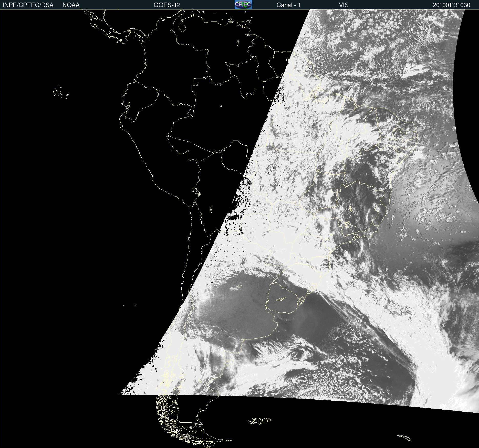Click the CPTEC logo in the header
The image size is (479, 448).
click(x=243, y=5)
